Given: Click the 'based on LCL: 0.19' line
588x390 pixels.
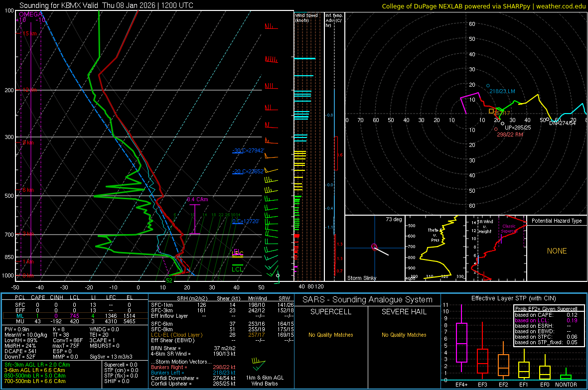Looking at the screenshot, I should 546,320.
